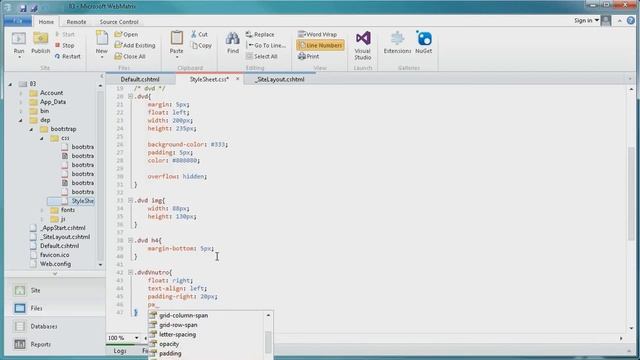Choose opacity from autocomplete list

coord(169,344)
